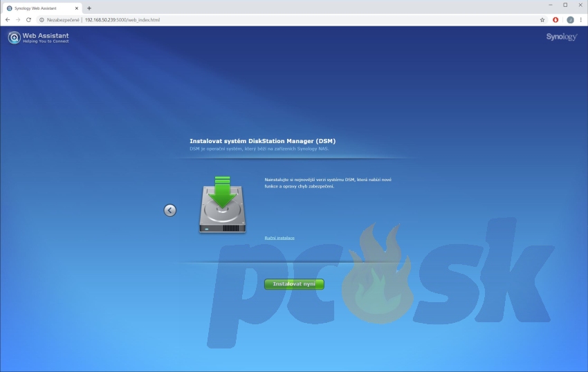The image size is (588, 372).
Task: Open the Ruční instalace link
Action: (x=279, y=238)
